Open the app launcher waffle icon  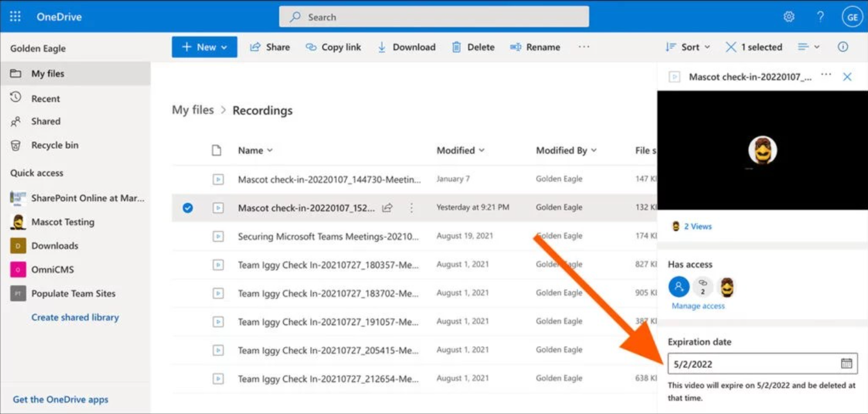click(16, 17)
